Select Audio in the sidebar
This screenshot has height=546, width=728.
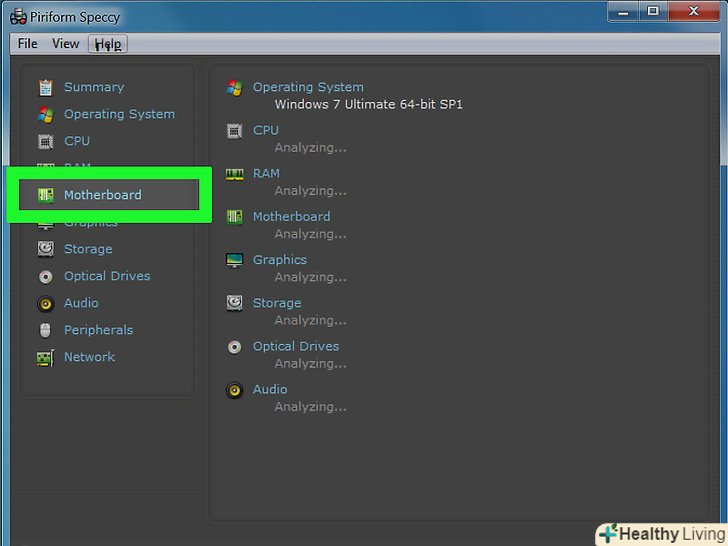(81, 303)
